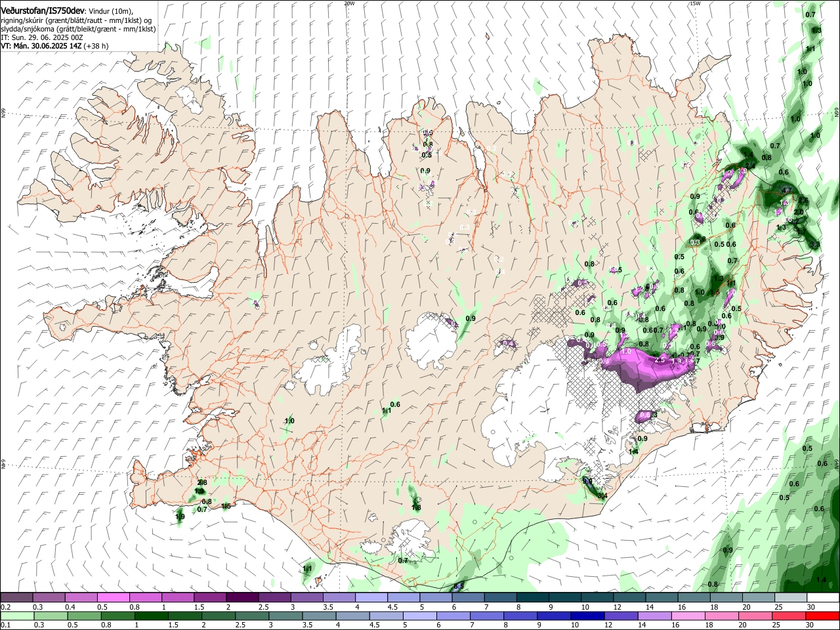Click the lower legend swatch for 4–4.5

(x=352, y=616)
